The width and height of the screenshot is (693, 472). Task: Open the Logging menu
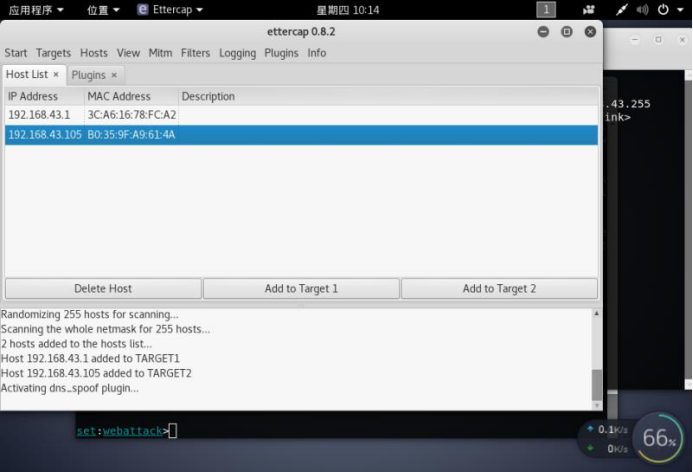[237, 53]
